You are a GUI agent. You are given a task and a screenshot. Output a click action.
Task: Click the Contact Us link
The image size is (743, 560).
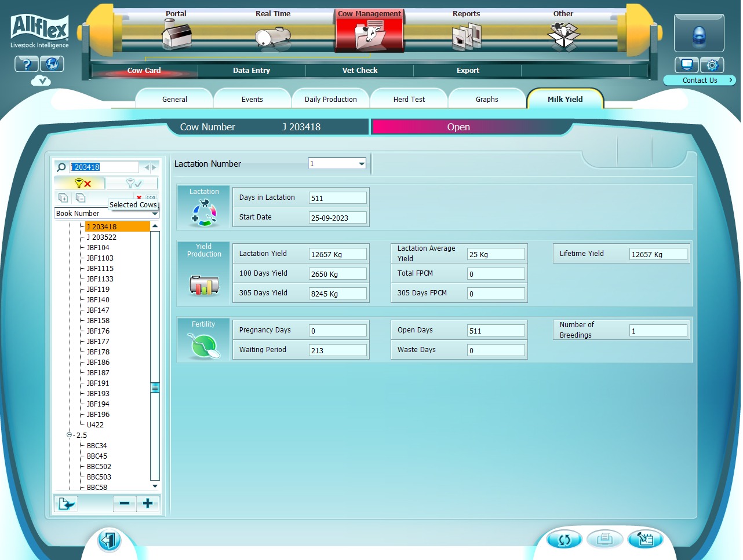(x=700, y=80)
